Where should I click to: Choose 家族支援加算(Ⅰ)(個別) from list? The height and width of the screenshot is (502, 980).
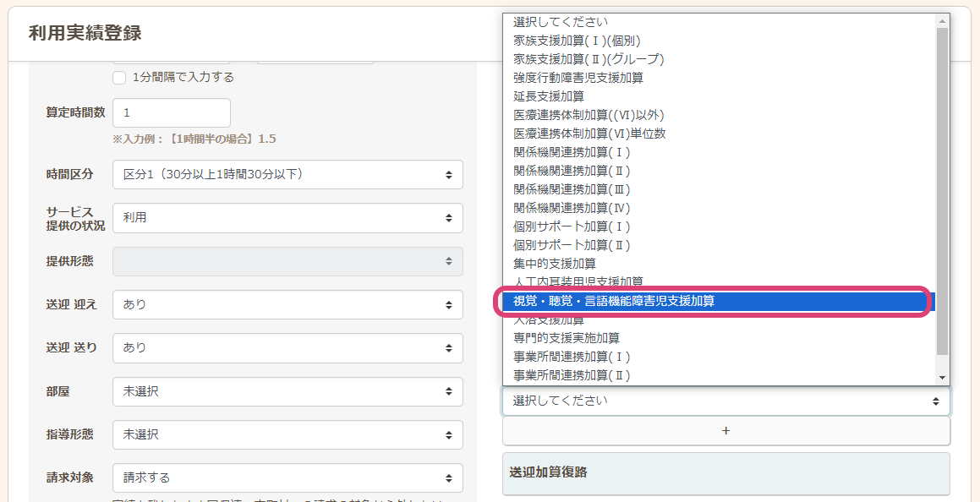tap(577, 41)
